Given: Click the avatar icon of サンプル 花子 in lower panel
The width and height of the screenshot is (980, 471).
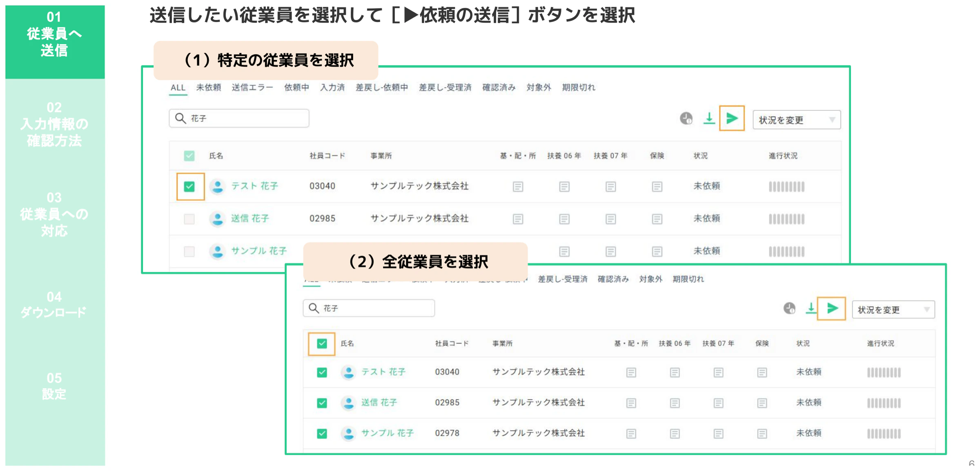Looking at the screenshot, I should pos(348,433).
